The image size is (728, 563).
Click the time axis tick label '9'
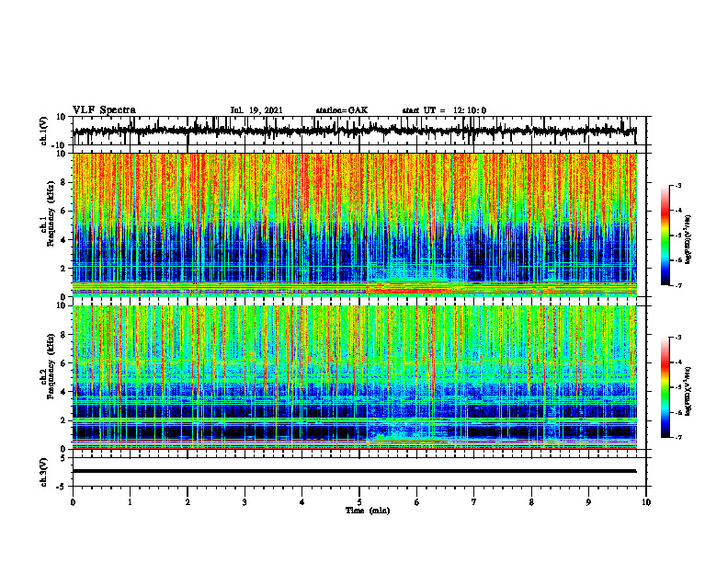click(588, 502)
